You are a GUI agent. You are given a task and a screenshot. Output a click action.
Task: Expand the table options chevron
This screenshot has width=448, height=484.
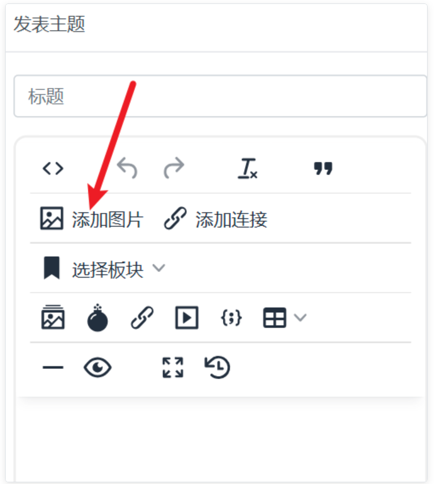pos(300,317)
